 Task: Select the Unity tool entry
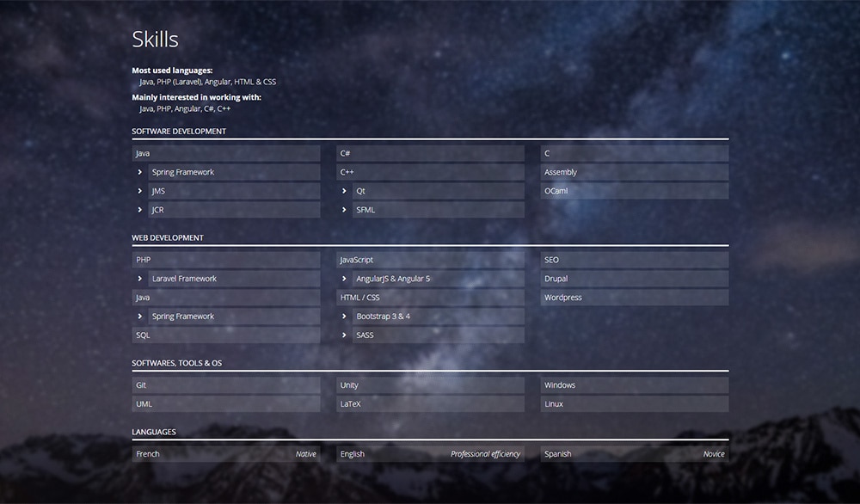(x=430, y=385)
